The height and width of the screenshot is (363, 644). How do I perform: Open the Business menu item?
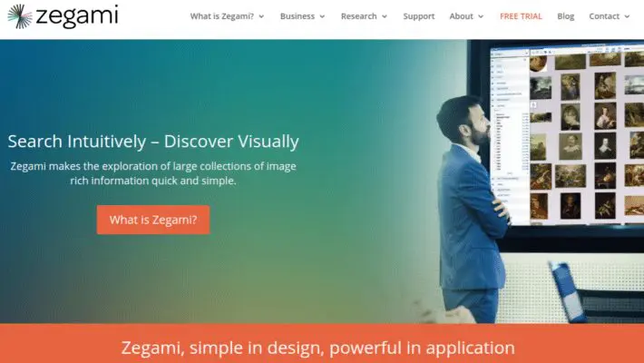click(x=298, y=16)
